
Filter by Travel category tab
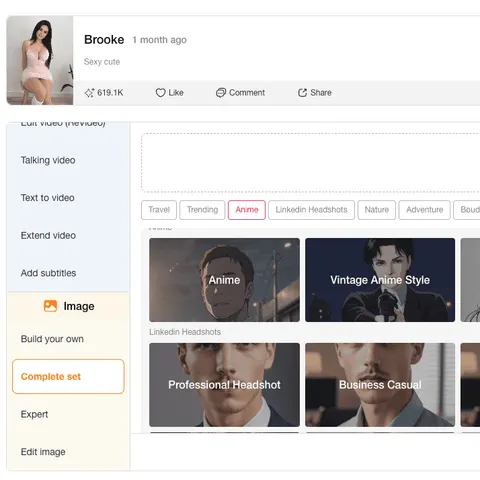click(x=159, y=210)
